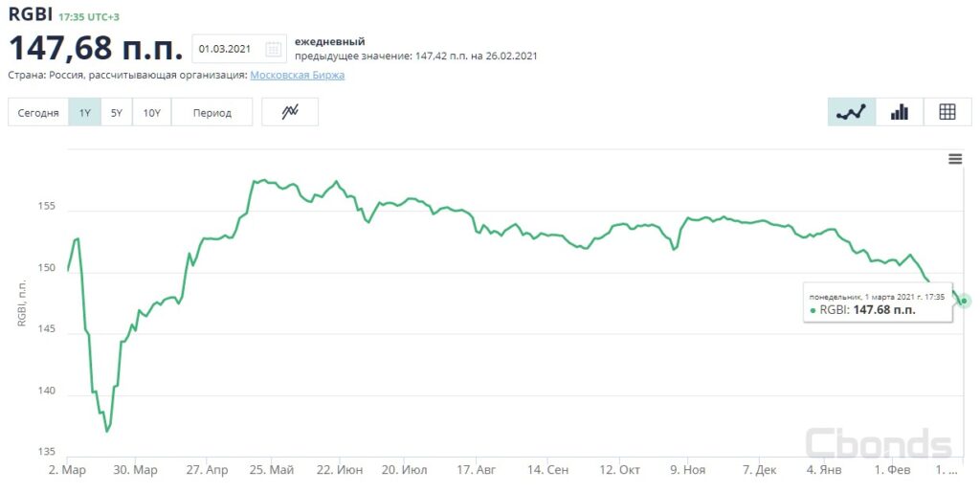Viewport: 980px width, 493px height.
Task: Switch to line chart view
Action: 851,112
